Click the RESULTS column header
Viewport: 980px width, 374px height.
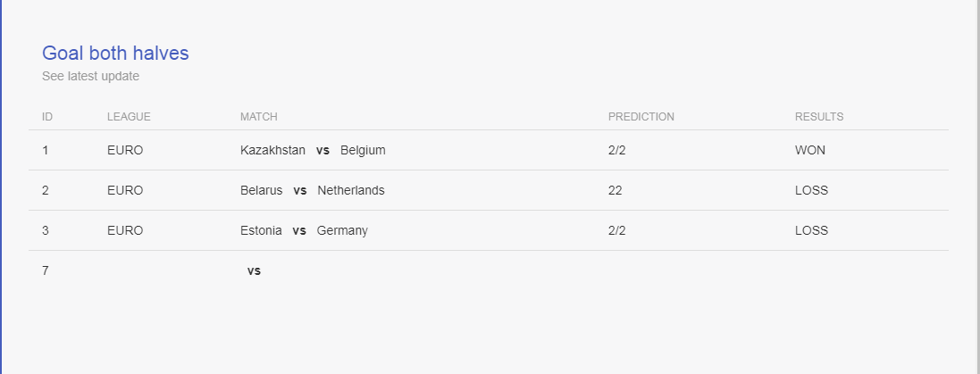coord(819,117)
